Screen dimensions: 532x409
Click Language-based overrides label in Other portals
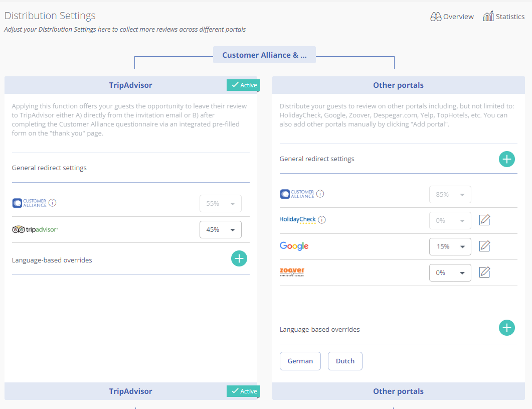pyautogui.click(x=319, y=330)
